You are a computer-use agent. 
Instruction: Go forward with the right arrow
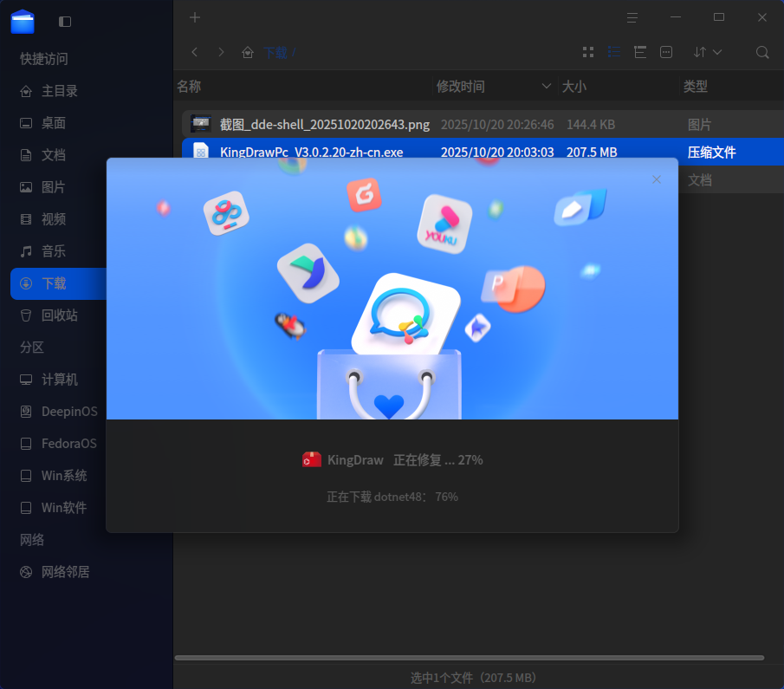coord(221,52)
